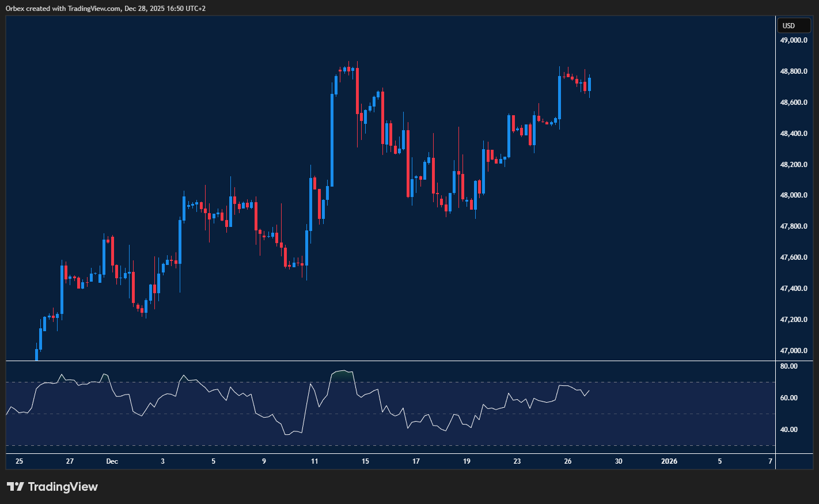Click the 47,400.0 price level label
The height and width of the screenshot is (504, 819).
[793, 289]
